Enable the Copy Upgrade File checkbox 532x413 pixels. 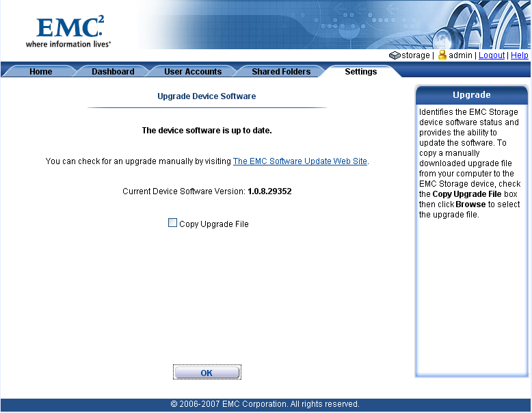(x=172, y=223)
